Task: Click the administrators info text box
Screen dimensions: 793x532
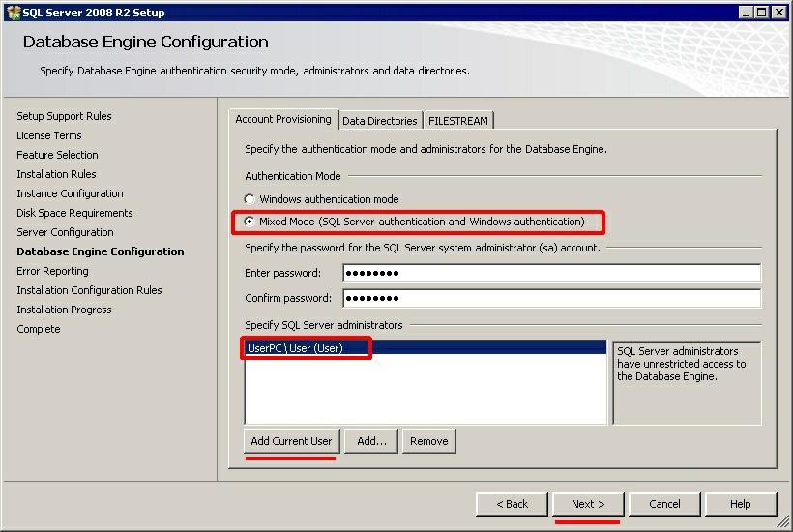Action: 687,383
